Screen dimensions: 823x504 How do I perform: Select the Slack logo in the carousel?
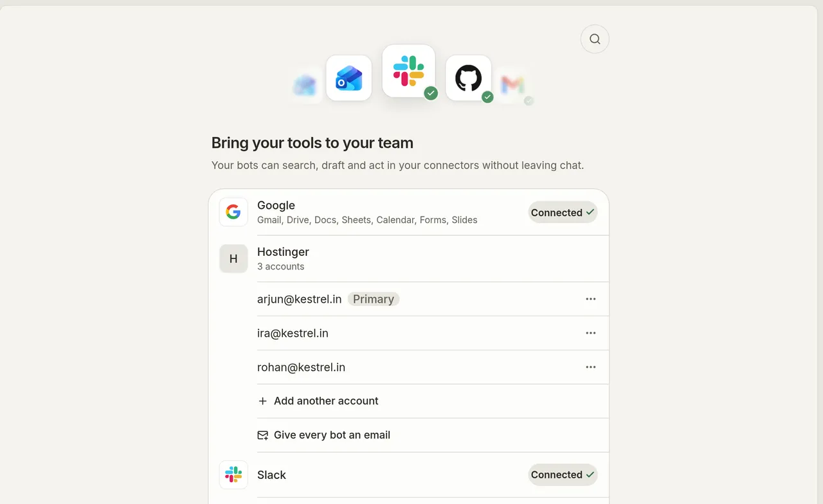click(x=409, y=71)
